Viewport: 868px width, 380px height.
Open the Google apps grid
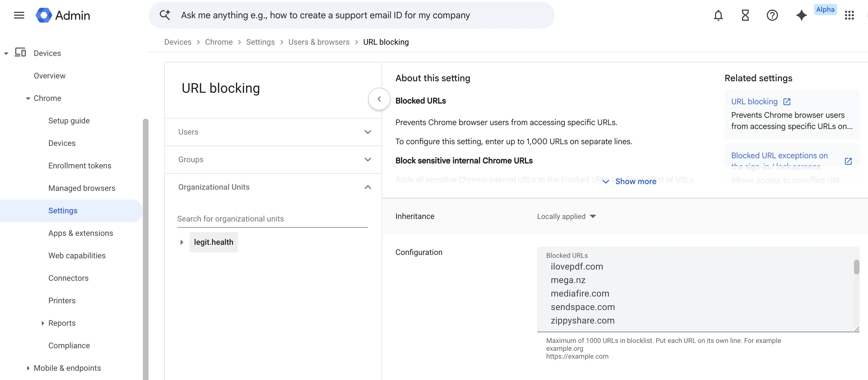850,15
